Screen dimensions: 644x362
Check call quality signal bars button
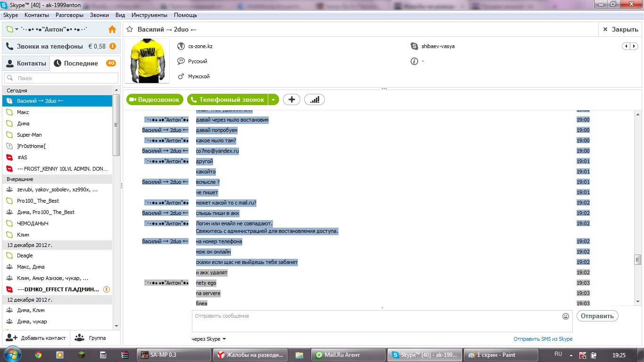click(314, 99)
